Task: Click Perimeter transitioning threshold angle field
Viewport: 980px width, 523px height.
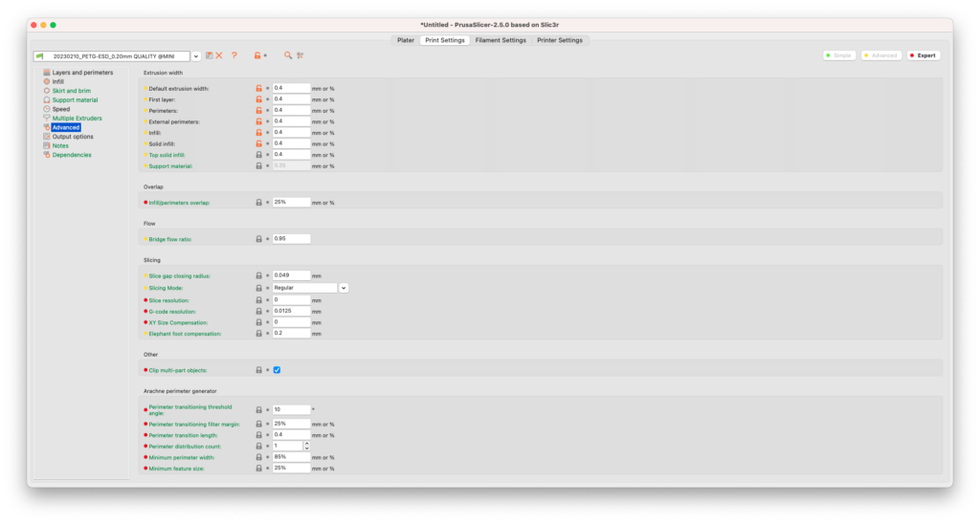Action: click(291, 409)
